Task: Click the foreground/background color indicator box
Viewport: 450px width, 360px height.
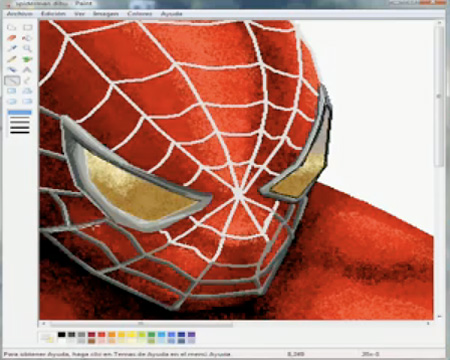Action: pyautogui.click(x=47, y=338)
